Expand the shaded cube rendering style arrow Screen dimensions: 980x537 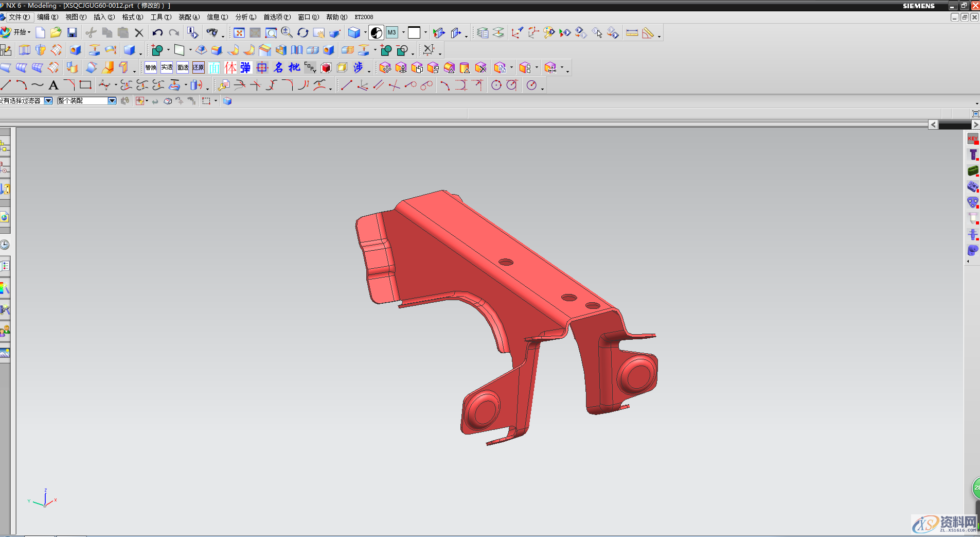[365, 33]
